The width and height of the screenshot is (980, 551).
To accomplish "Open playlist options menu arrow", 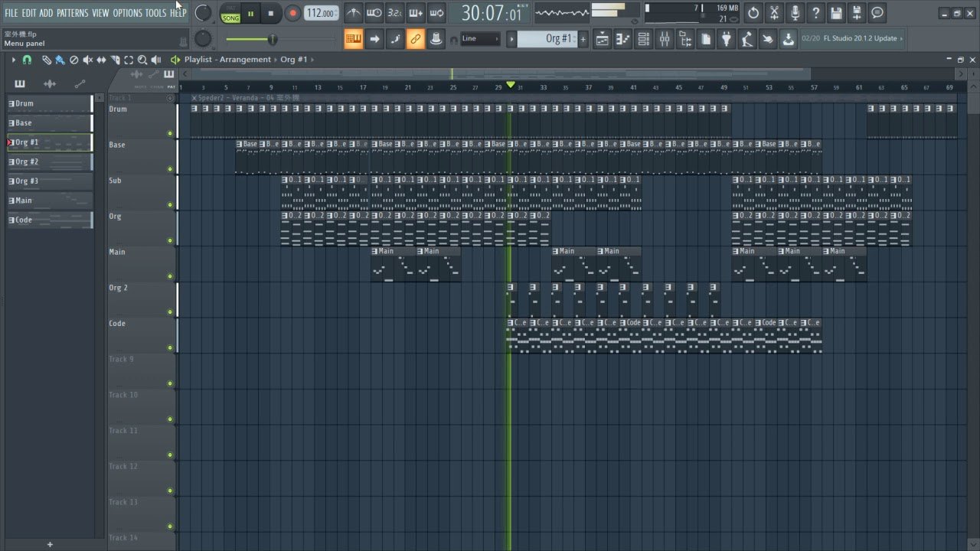I will click(x=14, y=60).
